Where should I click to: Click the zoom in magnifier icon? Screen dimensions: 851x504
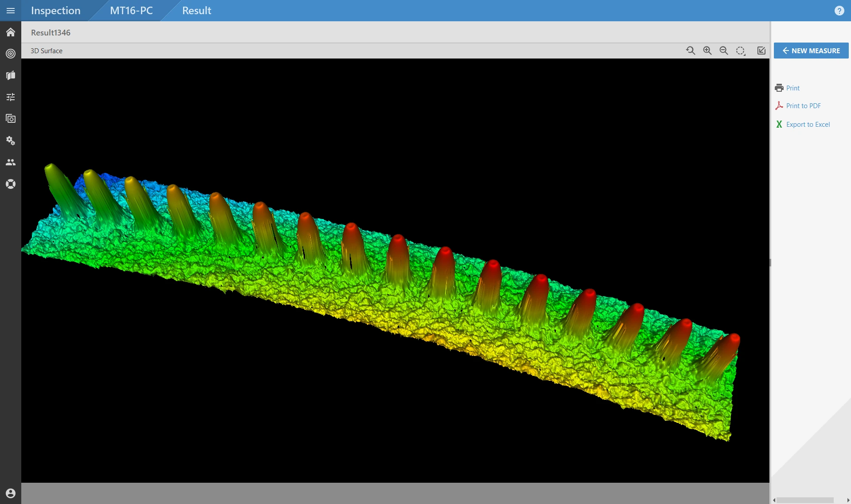click(x=707, y=51)
